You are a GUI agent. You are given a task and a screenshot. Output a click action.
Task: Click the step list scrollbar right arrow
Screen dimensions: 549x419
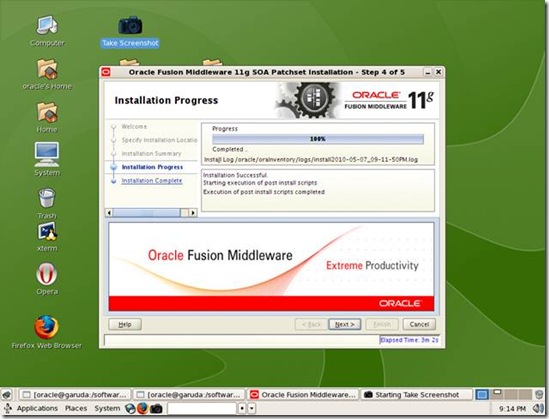point(193,212)
